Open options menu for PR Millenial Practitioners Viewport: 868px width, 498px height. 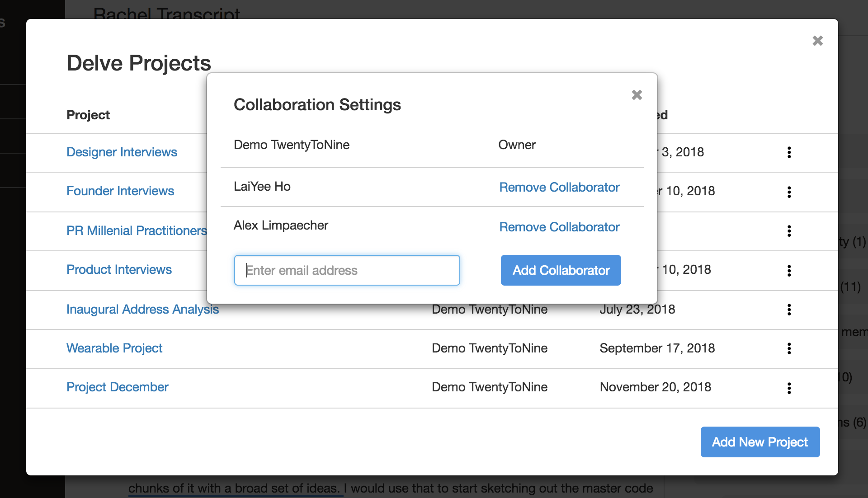coord(789,231)
